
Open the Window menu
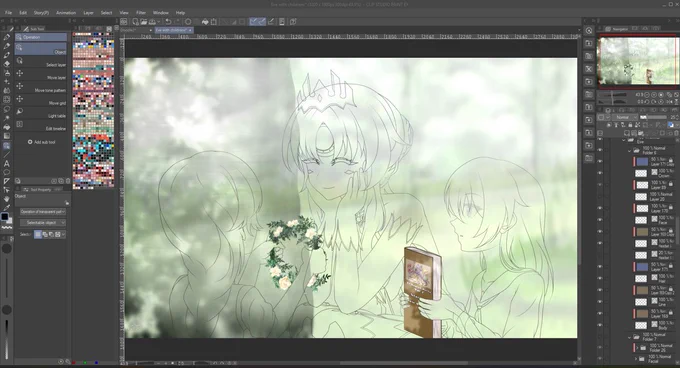[161, 13]
